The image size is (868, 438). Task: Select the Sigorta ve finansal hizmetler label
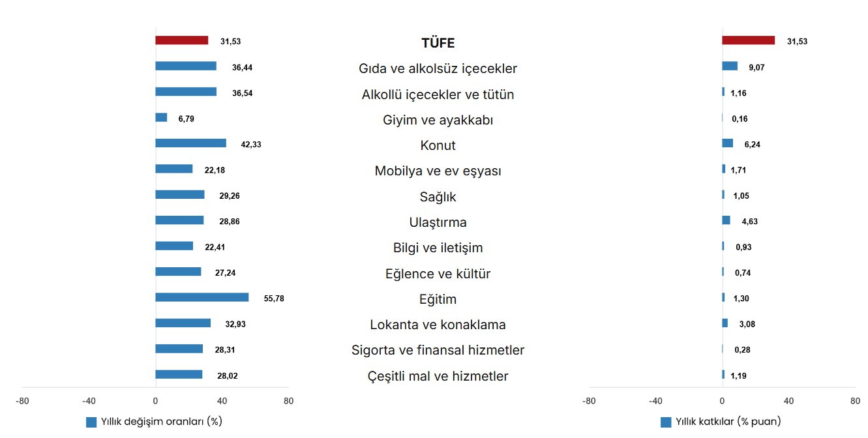pos(438,350)
